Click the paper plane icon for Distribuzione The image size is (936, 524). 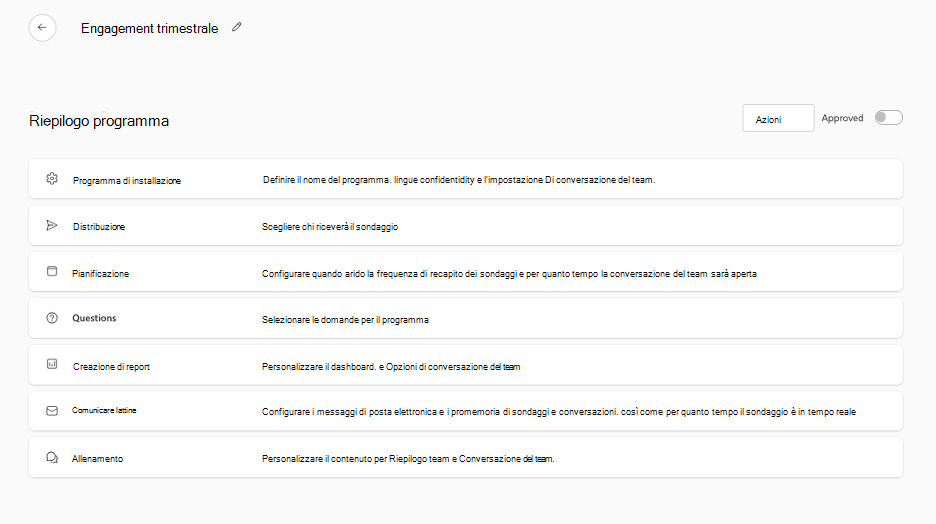(52, 225)
